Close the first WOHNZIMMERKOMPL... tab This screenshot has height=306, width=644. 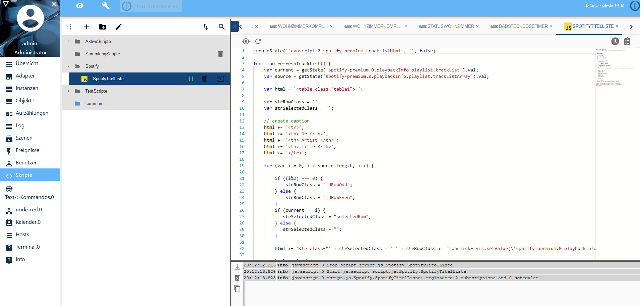coord(331,26)
